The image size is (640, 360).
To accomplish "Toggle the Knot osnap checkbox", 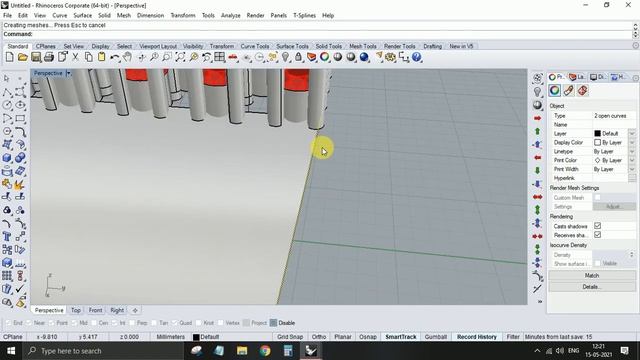I will coord(198,323).
